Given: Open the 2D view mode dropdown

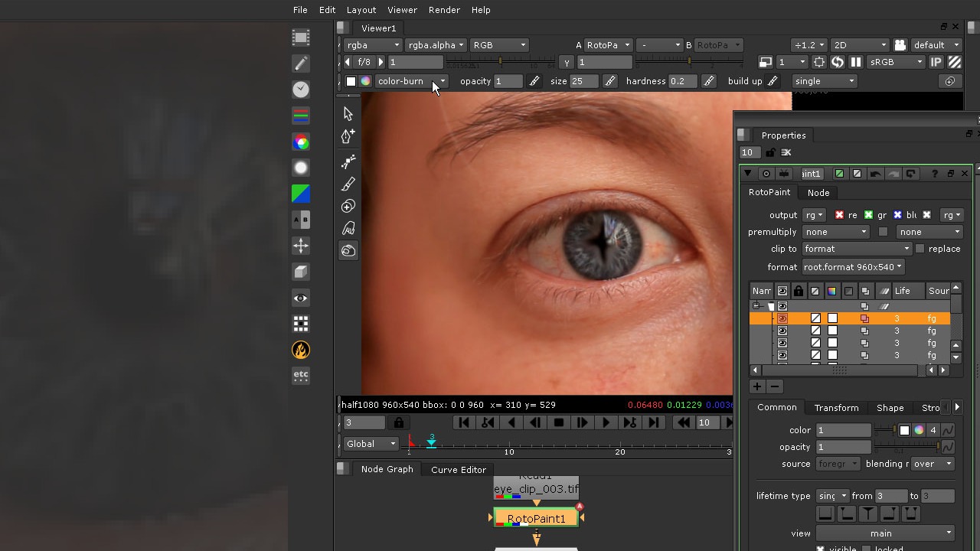Looking at the screenshot, I should tap(860, 45).
